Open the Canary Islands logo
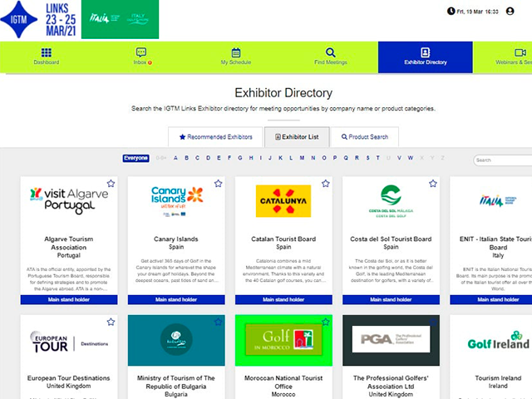532x399 pixels. 176,201
